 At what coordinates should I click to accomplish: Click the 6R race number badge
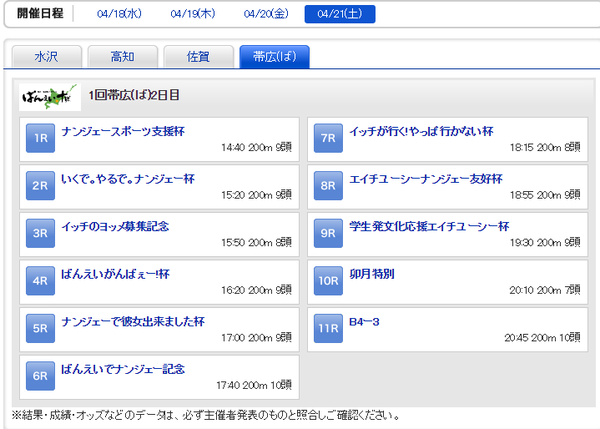click(x=40, y=376)
